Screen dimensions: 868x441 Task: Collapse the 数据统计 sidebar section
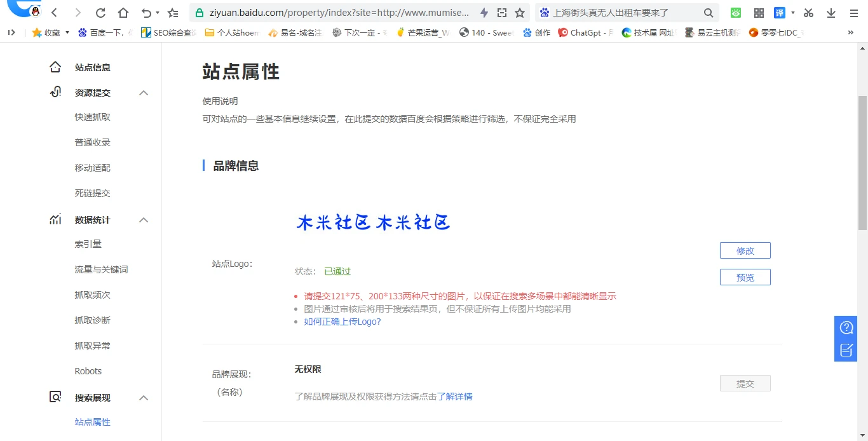pos(144,220)
